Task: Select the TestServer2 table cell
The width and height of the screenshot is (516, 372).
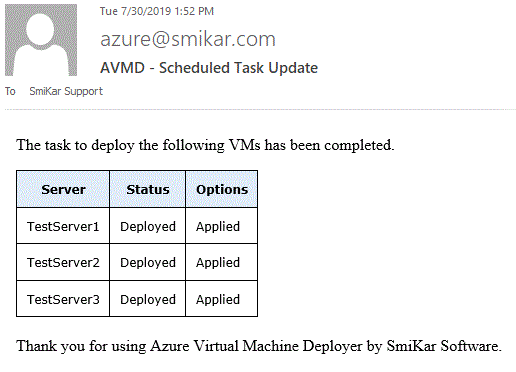Action: [63, 262]
